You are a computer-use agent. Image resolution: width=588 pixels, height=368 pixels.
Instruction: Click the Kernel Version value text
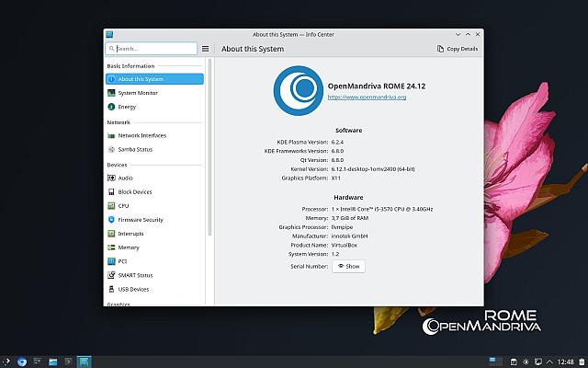[x=373, y=169]
